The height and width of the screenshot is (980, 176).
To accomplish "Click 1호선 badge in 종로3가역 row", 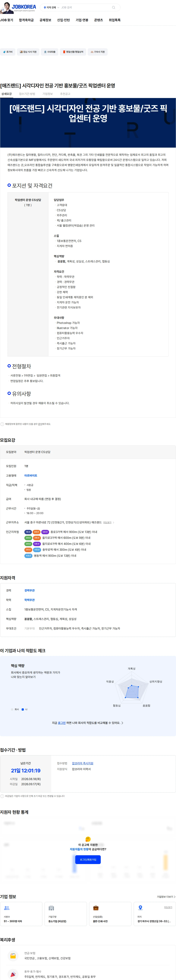I will [x=28, y=532].
